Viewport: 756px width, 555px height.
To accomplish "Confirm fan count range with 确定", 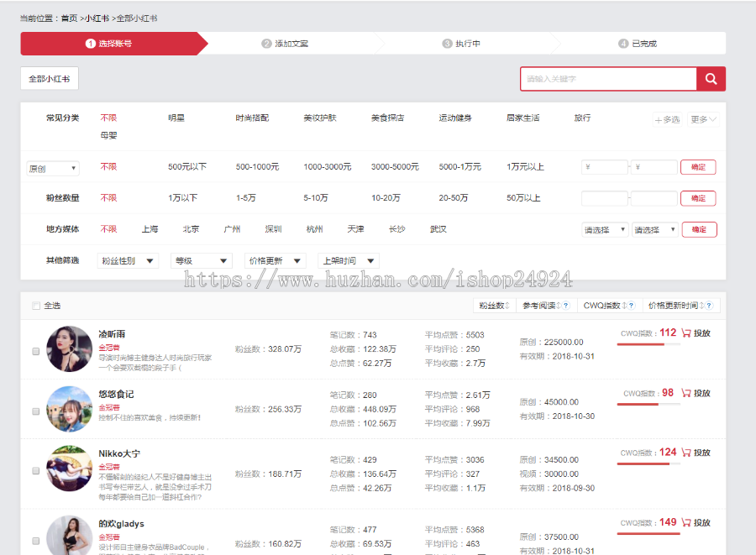I will pyautogui.click(x=698, y=198).
